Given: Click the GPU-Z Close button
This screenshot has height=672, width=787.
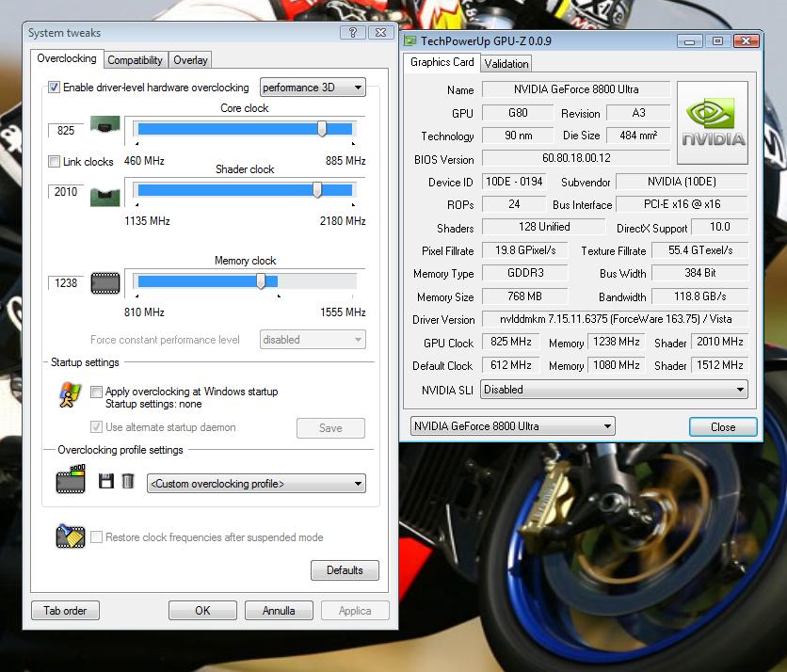Looking at the screenshot, I should (723, 427).
